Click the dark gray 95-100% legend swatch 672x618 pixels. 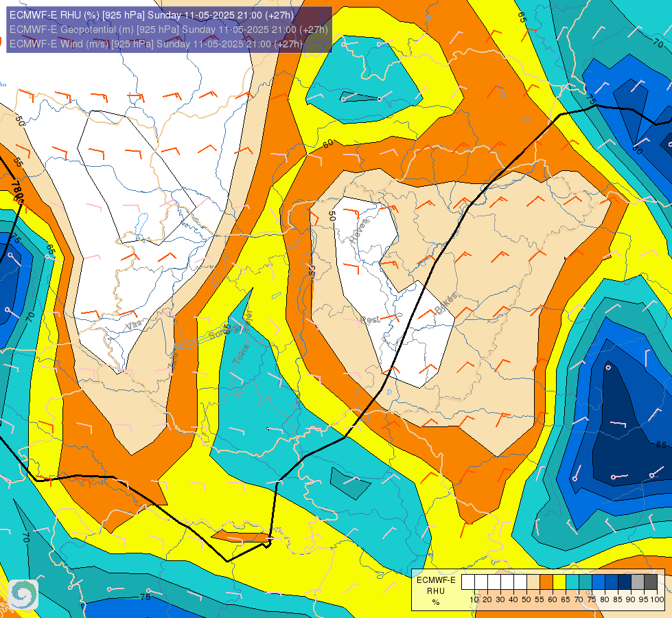(651, 582)
